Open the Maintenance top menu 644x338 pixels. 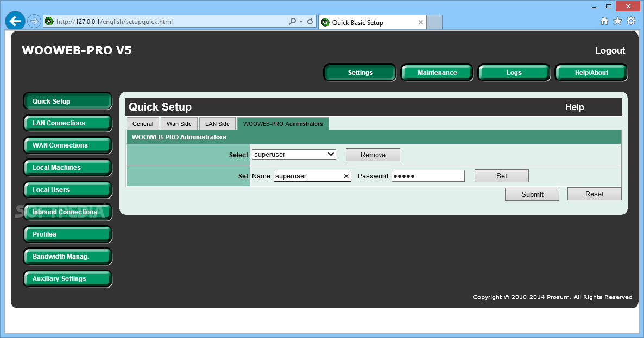tap(437, 73)
